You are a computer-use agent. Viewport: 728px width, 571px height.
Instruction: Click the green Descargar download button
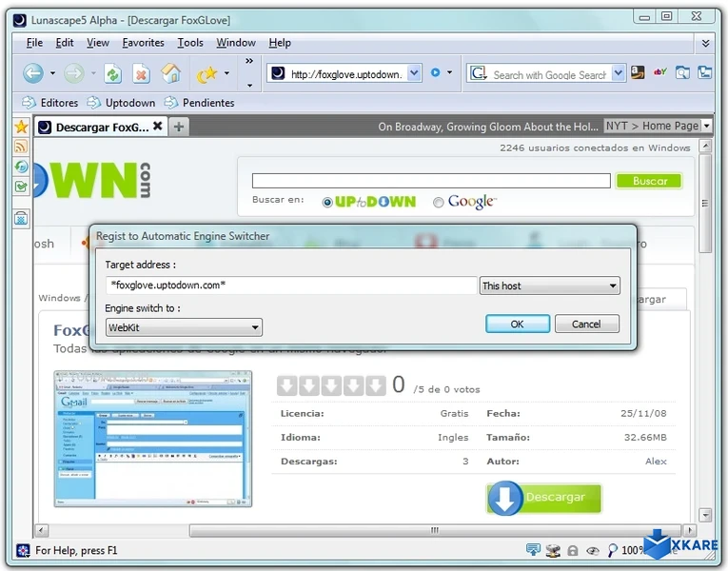[544, 498]
